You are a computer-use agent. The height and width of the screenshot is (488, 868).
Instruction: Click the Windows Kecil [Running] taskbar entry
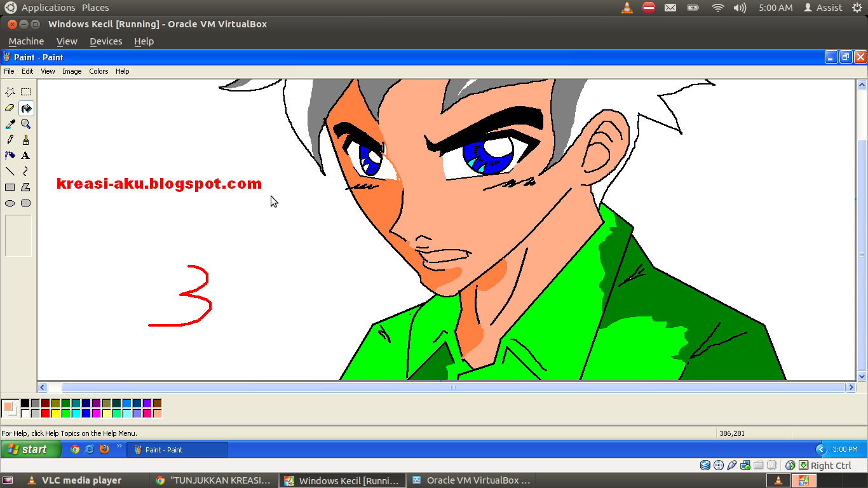pyautogui.click(x=343, y=480)
